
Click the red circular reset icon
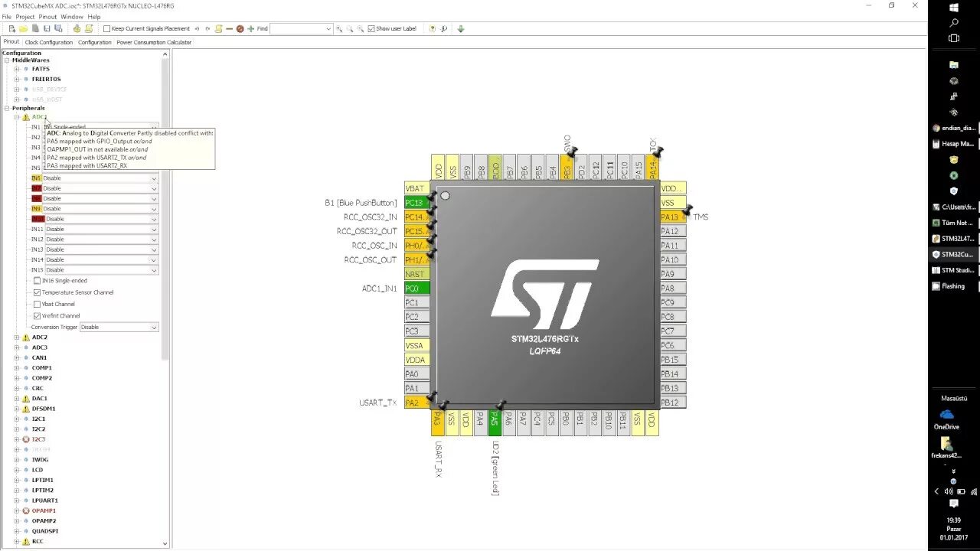240,28
